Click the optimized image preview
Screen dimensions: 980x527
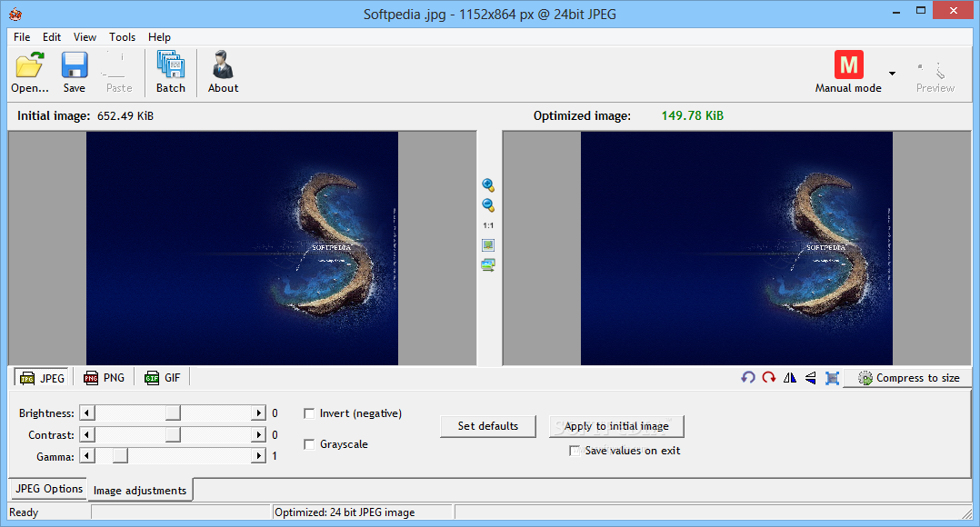(736, 248)
